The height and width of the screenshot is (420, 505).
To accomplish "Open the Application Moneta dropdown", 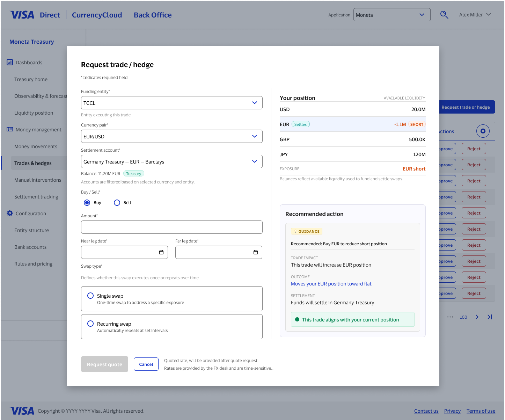I will (x=392, y=15).
